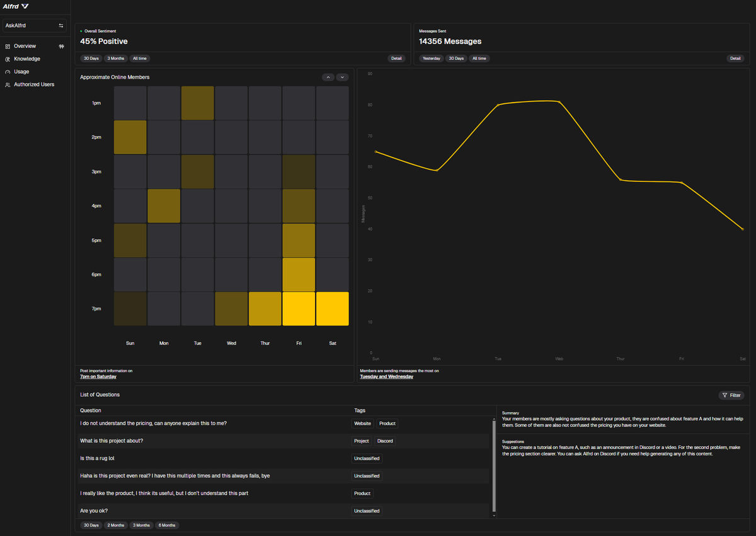This screenshot has width=756, height=536.
Task: Click the Alfrd logo
Action: point(16,6)
